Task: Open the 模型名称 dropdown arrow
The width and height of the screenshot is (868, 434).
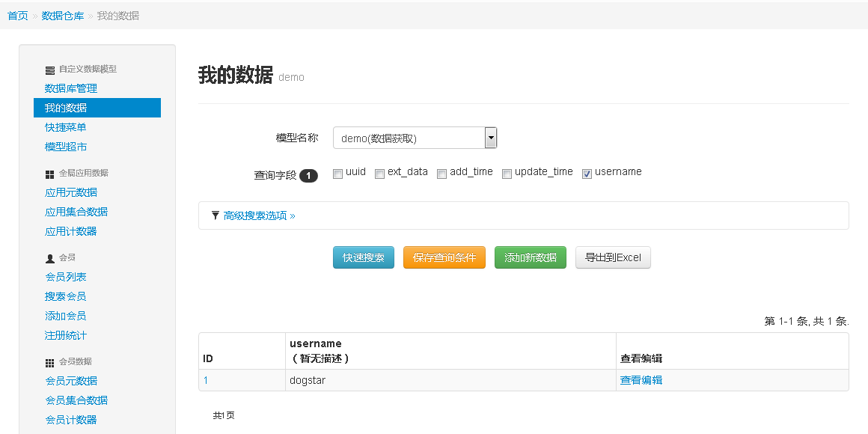Action: click(490, 138)
